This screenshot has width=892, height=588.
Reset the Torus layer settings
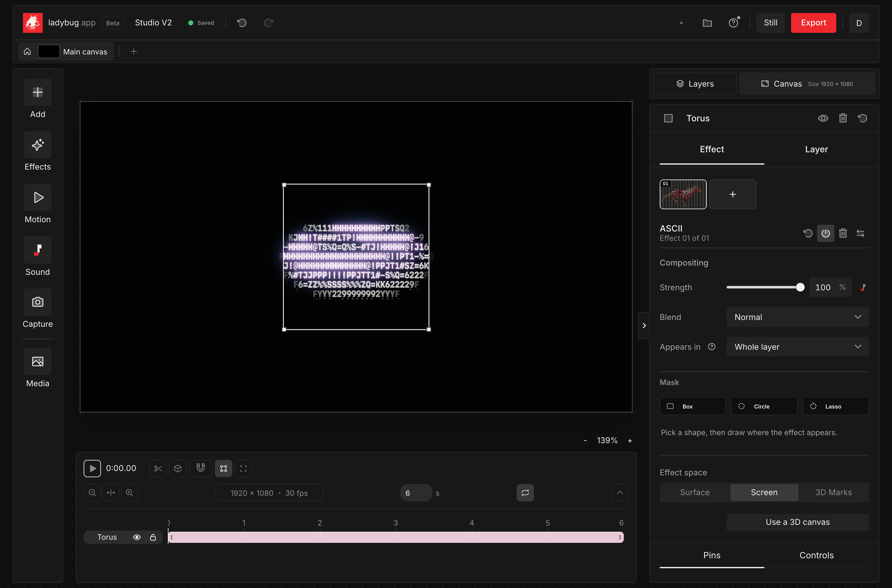(862, 118)
